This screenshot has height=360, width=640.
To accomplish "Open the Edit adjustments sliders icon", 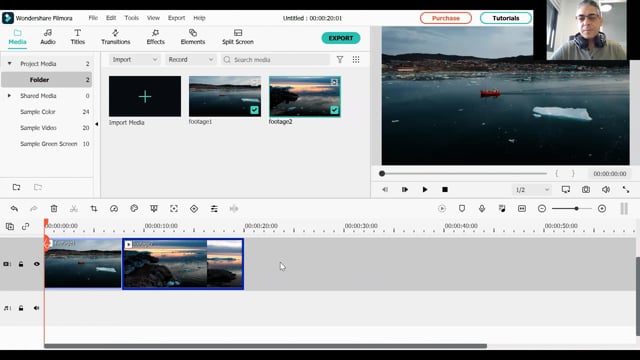I will [x=214, y=209].
